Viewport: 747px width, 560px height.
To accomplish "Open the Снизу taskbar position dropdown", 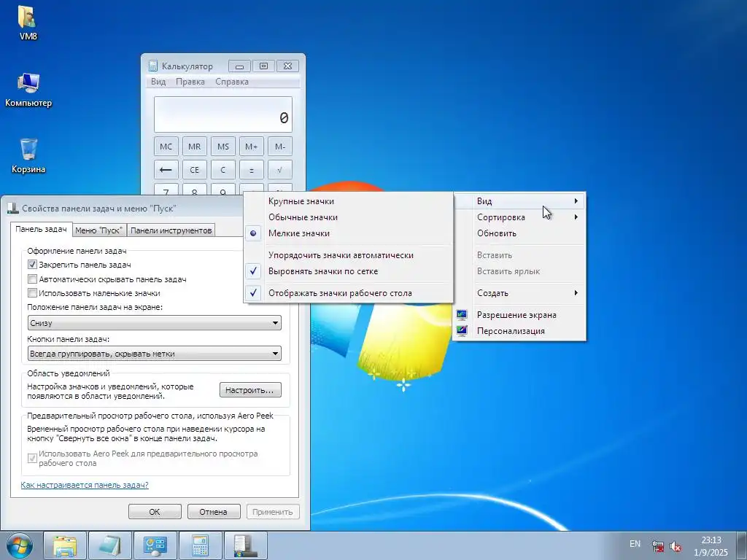I will (x=155, y=322).
